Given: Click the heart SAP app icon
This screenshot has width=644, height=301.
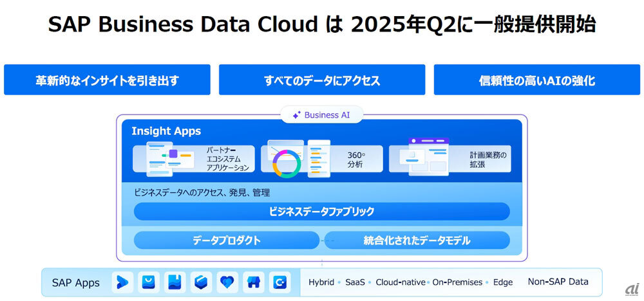Looking at the screenshot, I should [227, 282].
